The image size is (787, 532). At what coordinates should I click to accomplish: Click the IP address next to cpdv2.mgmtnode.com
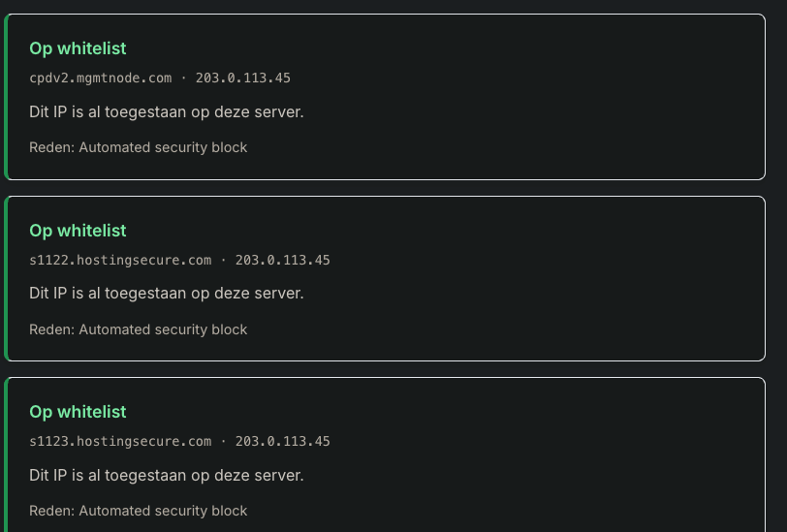coord(243,78)
